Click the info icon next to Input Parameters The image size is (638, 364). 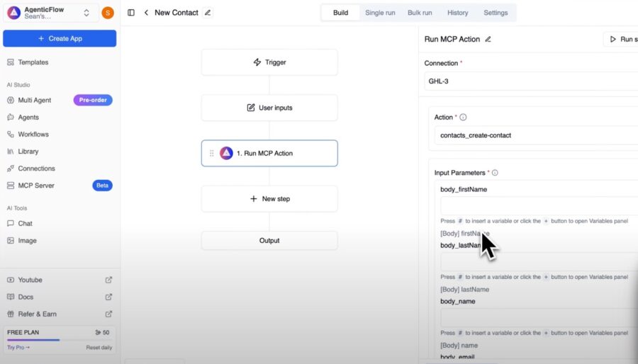coord(495,173)
